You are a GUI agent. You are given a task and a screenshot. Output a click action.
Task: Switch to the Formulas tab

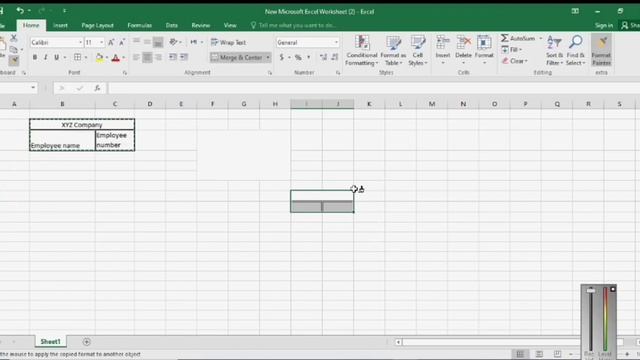pyautogui.click(x=140, y=25)
